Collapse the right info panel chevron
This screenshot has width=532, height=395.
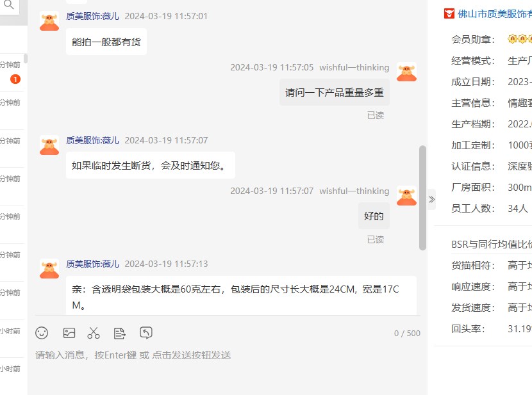pos(431,200)
